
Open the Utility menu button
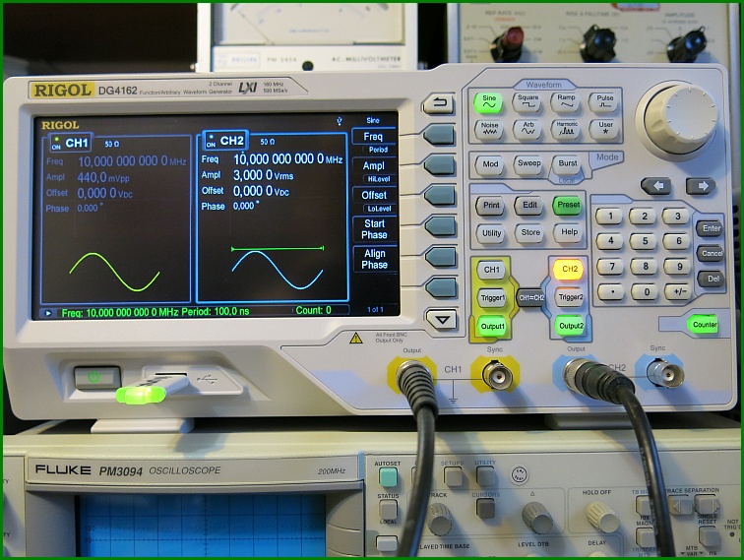coord(491,233)
